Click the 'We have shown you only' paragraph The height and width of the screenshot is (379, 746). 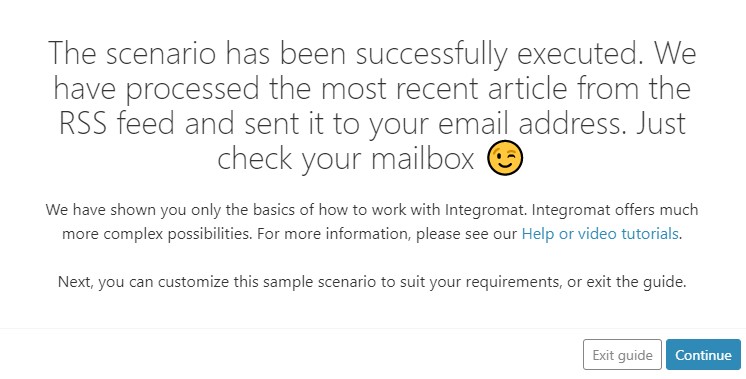[372, 222]
